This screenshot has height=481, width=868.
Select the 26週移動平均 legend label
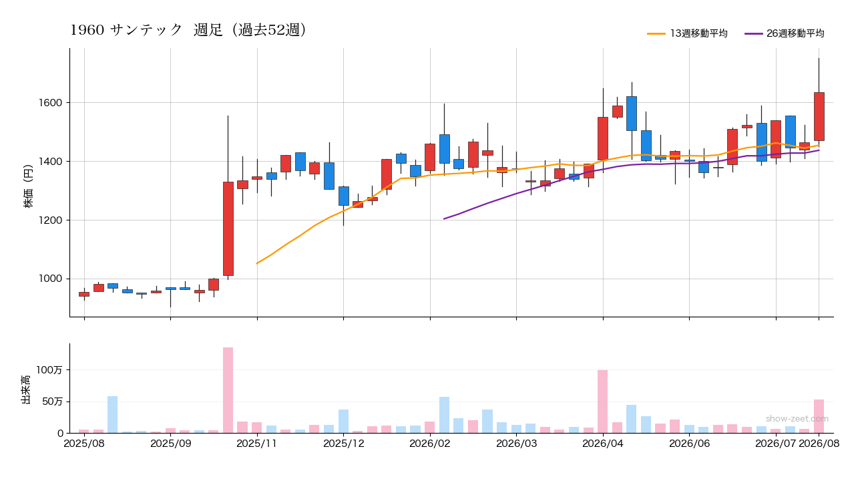tap(795, 33)
